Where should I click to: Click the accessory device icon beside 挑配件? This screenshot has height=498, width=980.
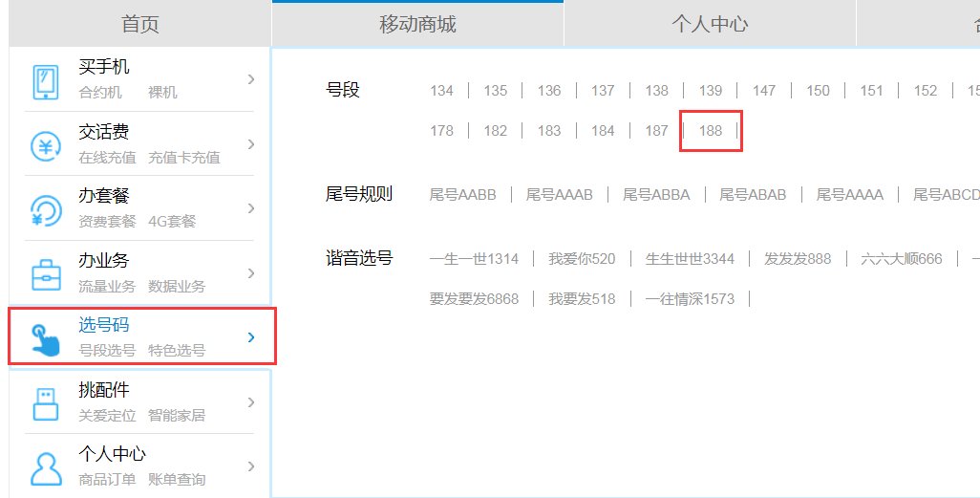coord(46,404)
